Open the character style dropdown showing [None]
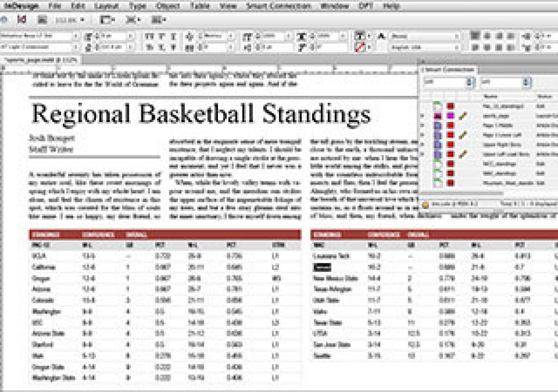 425,36
